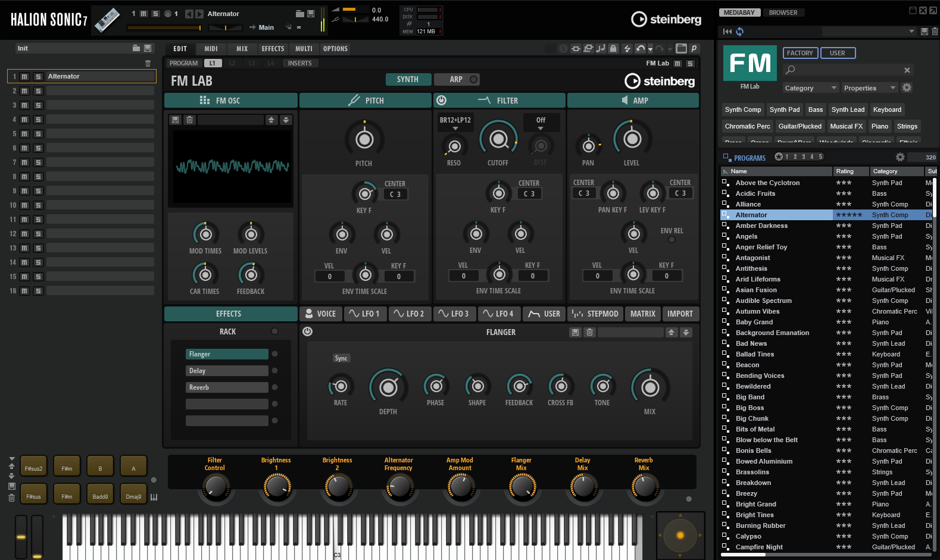Select previous Flanger preset up arrow
This screenshot has width=940, height=560.
[x=672, y=332]
